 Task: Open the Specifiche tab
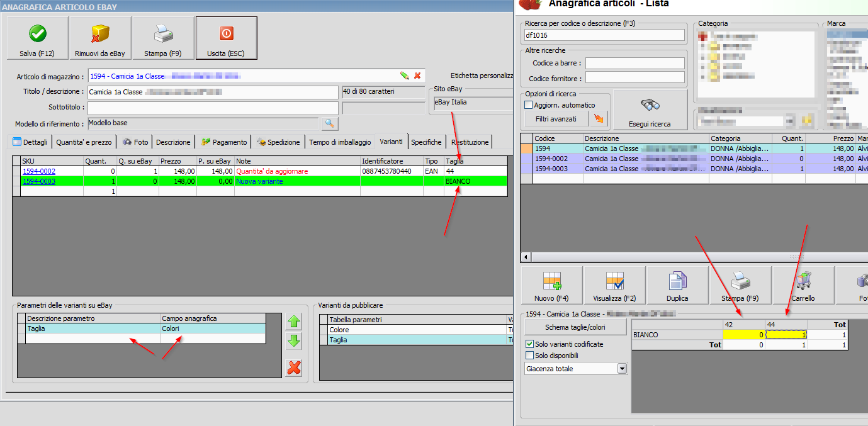pyautogui.click(x=426, y=142)
